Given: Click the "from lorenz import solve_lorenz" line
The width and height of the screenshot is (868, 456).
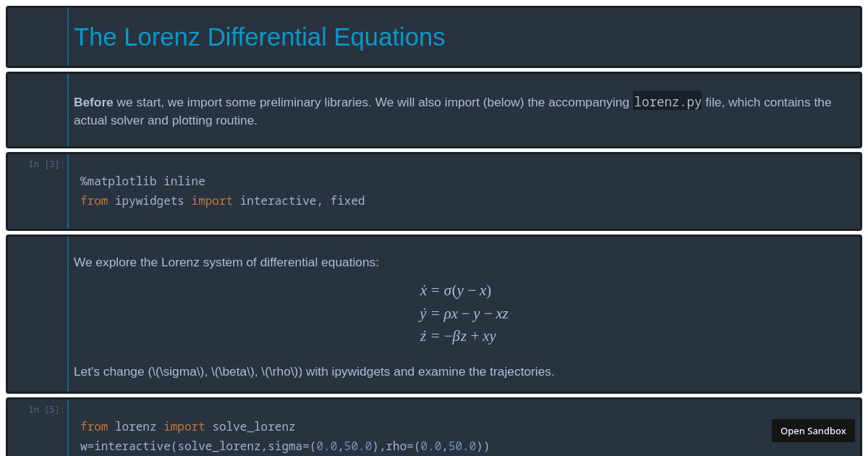Looking at the screenshot, I should (187, 426).
